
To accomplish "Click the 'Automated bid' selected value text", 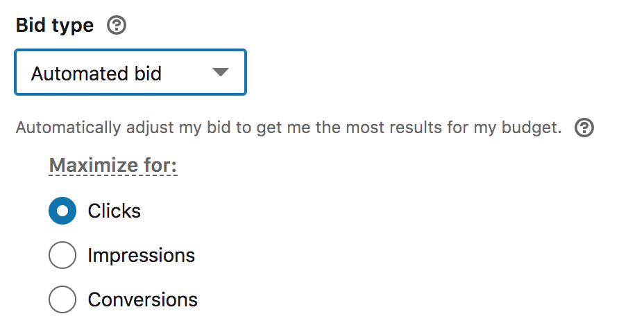I will click(x=96, y=73).
